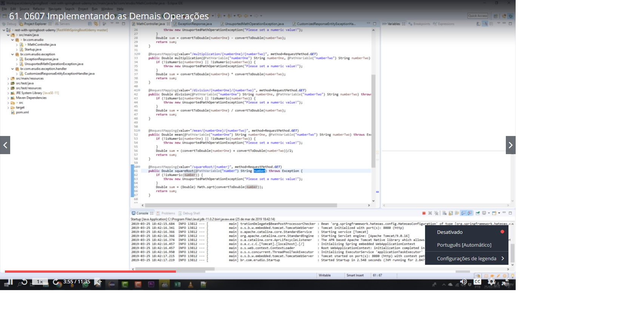Image resolution: width=644 pixels, height=309 pixels.
Task: Seek using the red video progress bar
Action: pyautogui.click(x=91, y=271)
